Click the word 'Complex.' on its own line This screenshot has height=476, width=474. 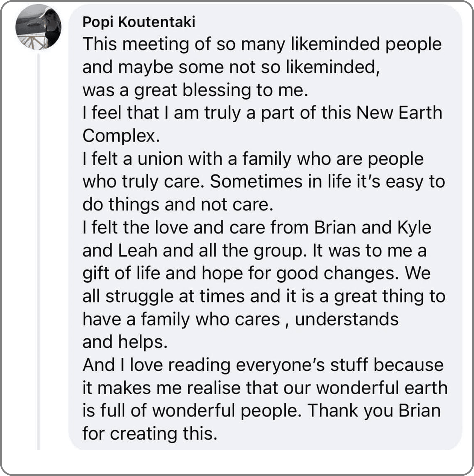(121, 136)
